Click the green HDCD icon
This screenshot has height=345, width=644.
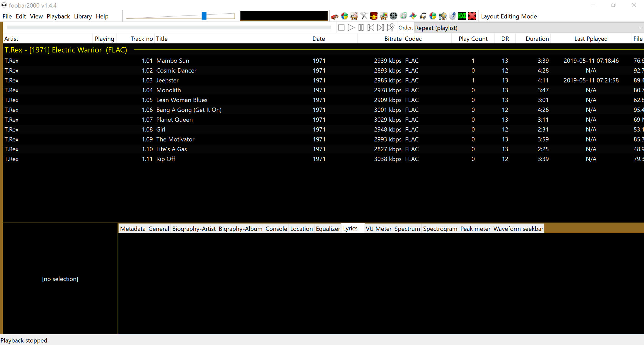pos(462,16)
